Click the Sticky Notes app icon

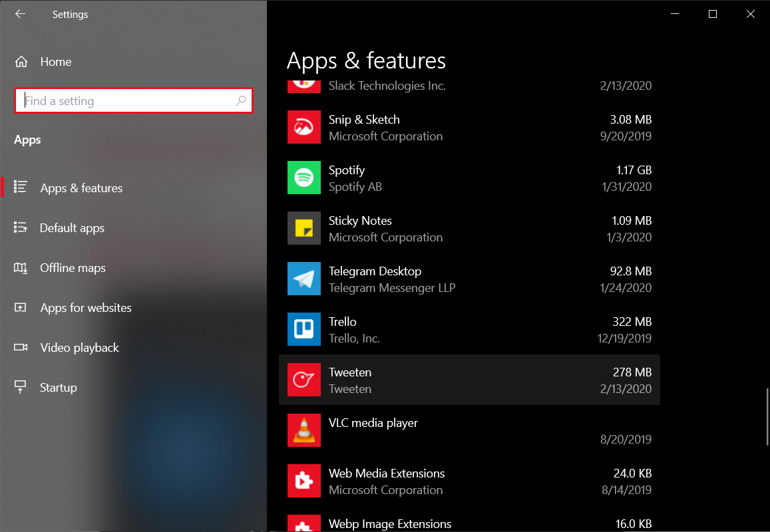304,228
